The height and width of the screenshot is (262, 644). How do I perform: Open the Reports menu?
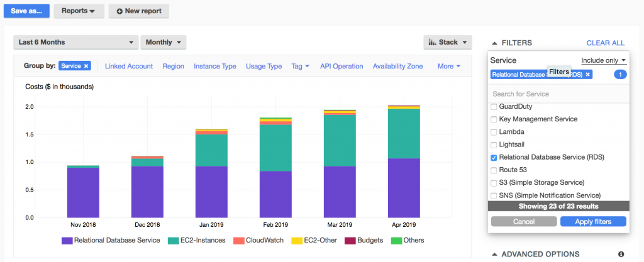click(79, 11)
